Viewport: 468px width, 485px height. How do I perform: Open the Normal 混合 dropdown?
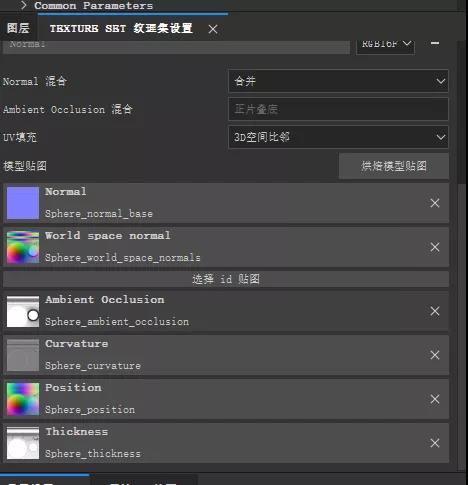(338, 81)
